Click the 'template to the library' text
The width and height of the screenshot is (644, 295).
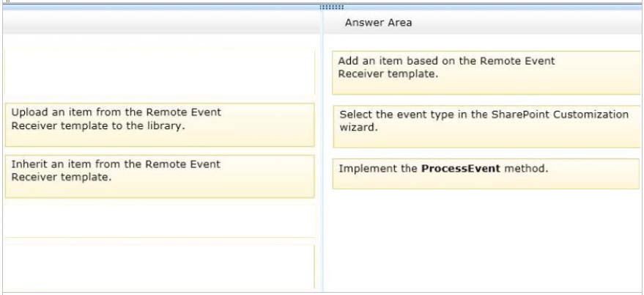point(123,126)
